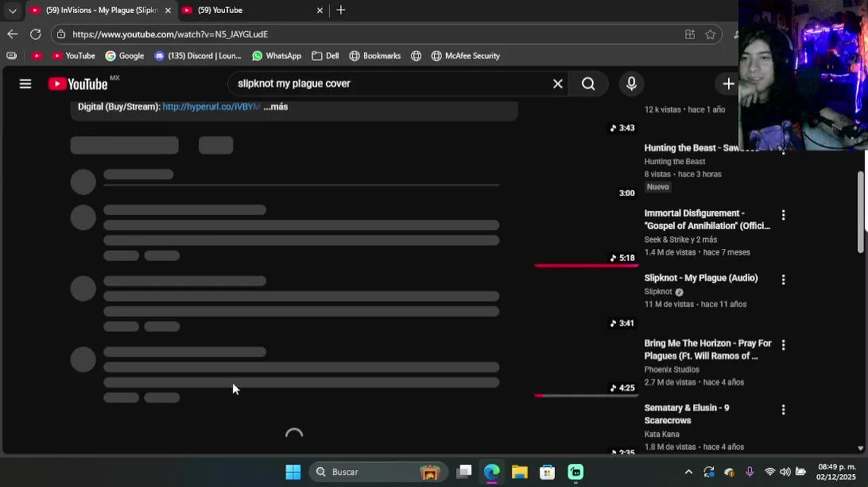The width and height of the screenshot is (868, 487).
Task: Open options for Slipknot - My Plague (Audio)
Action: 783,279
